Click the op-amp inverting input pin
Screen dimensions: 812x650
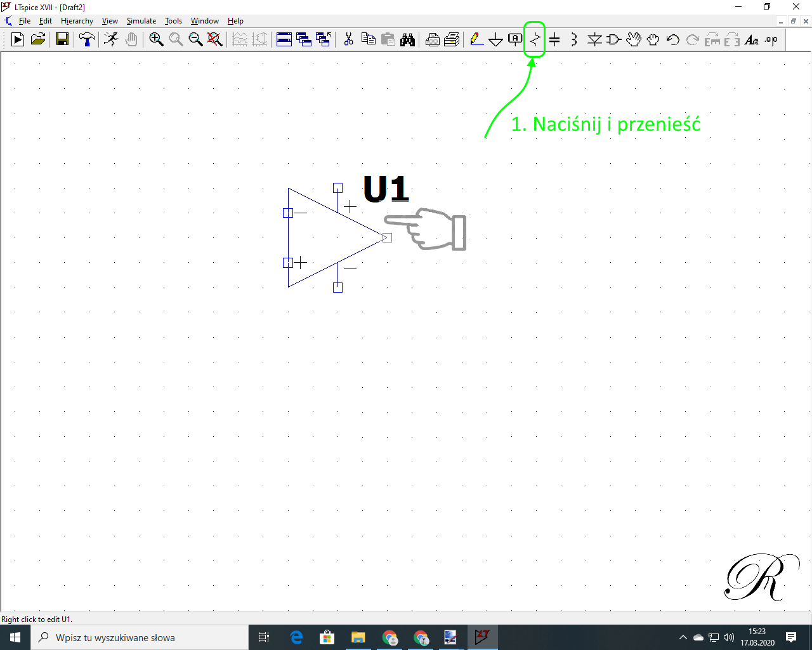tap(288, 213)
